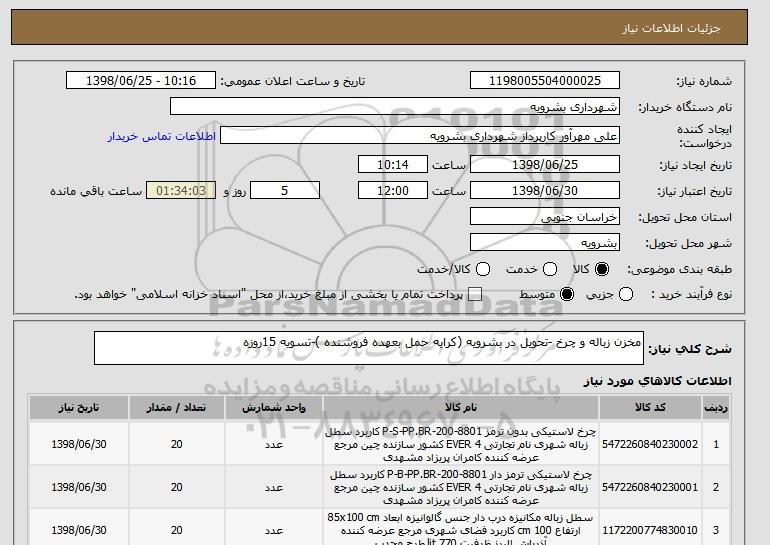This screenshot has width=770, height=545.
Task: Click the واحد شمارش column header
Action: (274, 408)
